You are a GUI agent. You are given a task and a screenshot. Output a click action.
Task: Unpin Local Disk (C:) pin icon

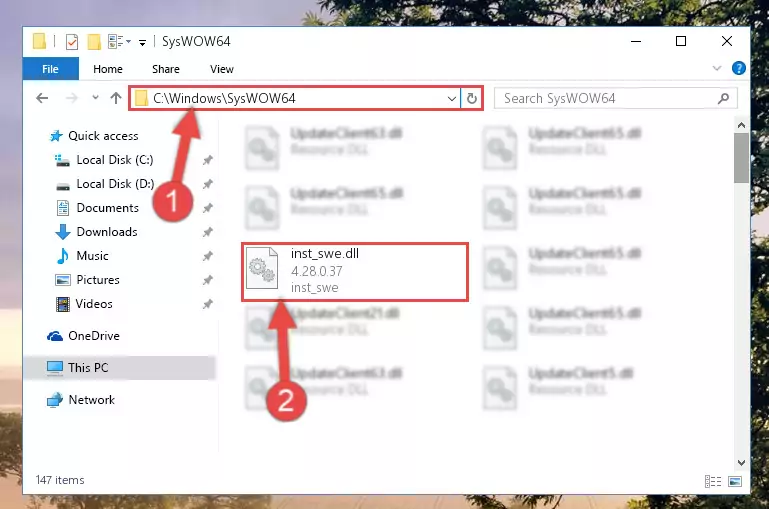(x=208, y=160)
